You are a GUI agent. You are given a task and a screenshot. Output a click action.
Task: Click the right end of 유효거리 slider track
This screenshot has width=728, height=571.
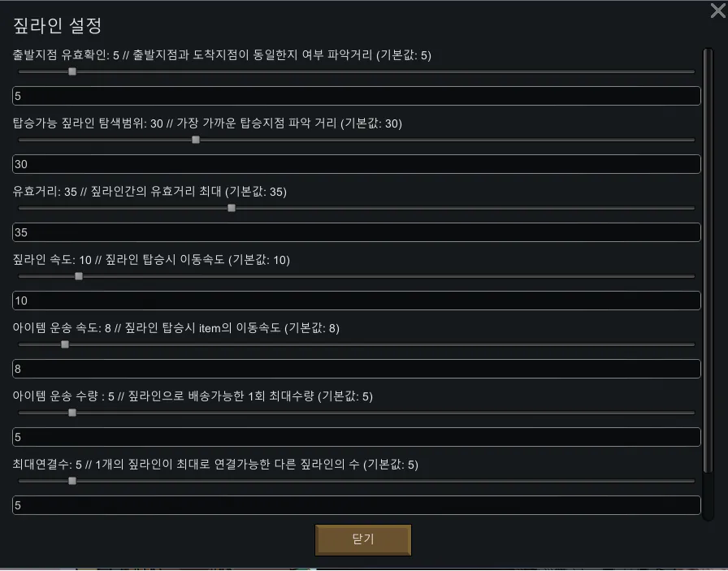click(691, 208)
